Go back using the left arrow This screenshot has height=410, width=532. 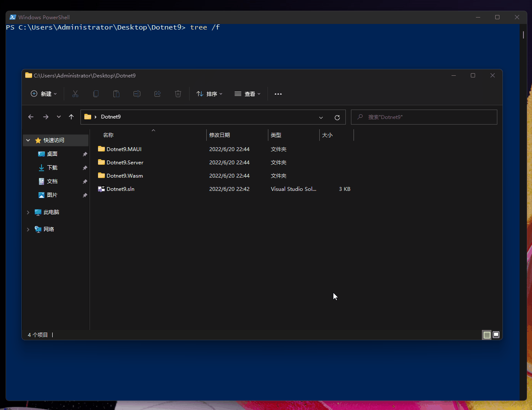click(31, 117)
